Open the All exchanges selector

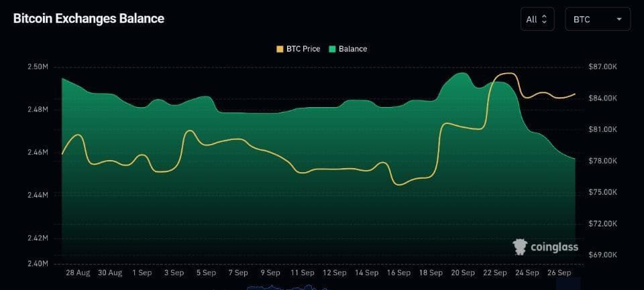pos(537,19)
